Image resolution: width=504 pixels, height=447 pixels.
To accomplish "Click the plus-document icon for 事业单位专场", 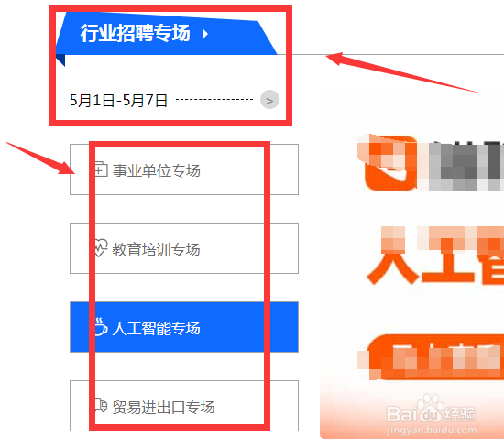I will tap(101, 169).
